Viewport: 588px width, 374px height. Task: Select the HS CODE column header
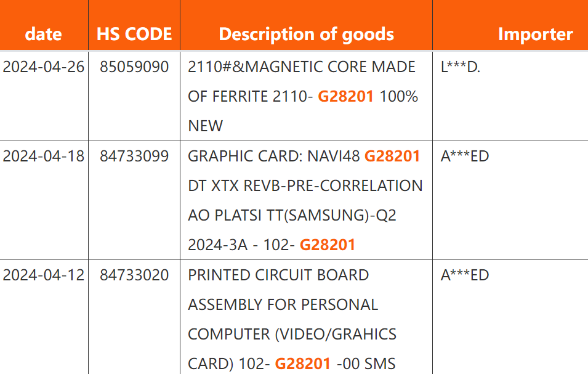point(134,34)
